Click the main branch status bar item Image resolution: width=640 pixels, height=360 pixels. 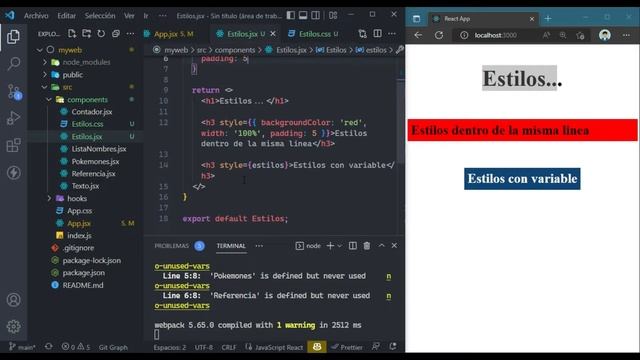22,347
